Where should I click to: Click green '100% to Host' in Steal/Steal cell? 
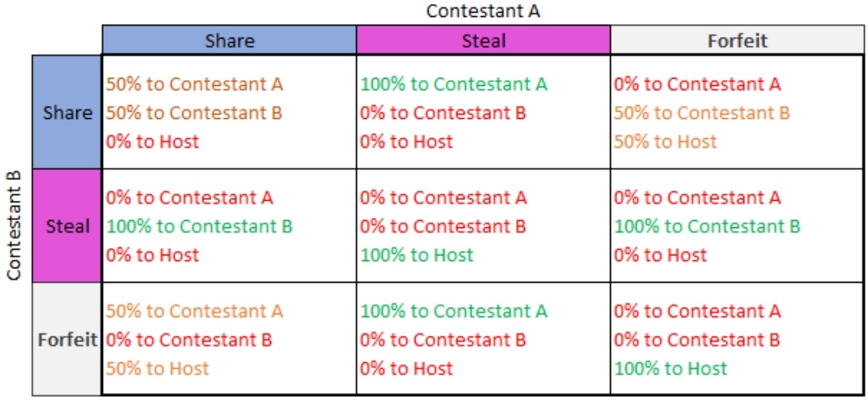(417, 255)
